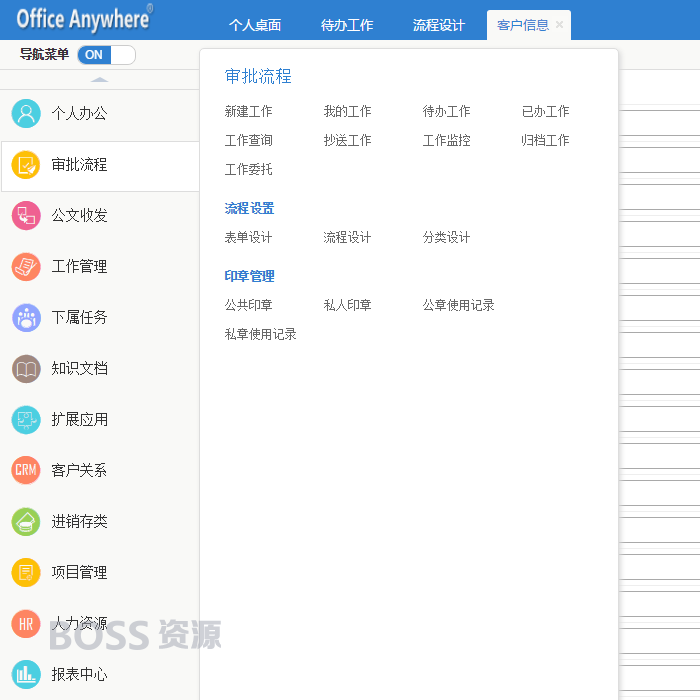Viewport: 700px width, 700px height.
Task: Switch to the 个人桌面 tab
Action: click(255, 25)
